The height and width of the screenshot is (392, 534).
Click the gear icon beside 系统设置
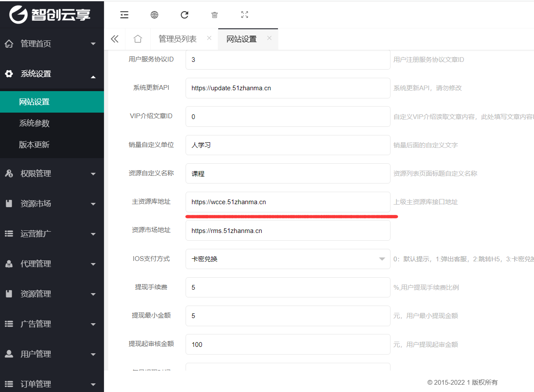9,74
